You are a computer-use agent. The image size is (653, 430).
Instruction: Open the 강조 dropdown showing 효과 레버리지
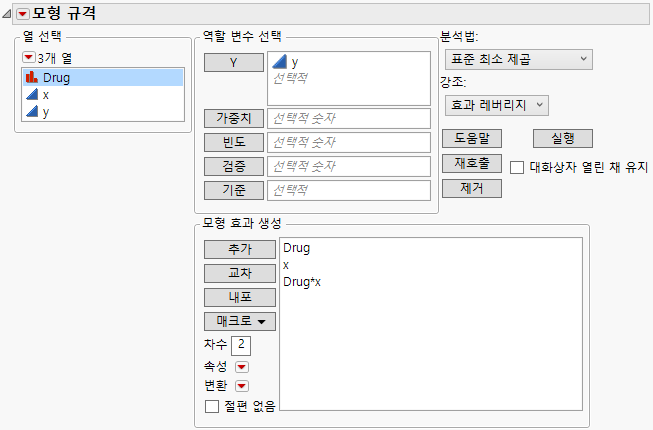tap(496, 105)
